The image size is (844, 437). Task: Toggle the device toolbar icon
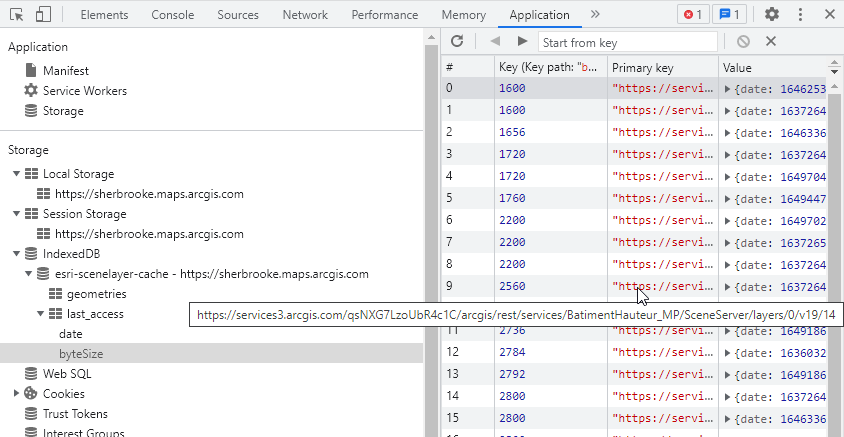pos(43,15)
